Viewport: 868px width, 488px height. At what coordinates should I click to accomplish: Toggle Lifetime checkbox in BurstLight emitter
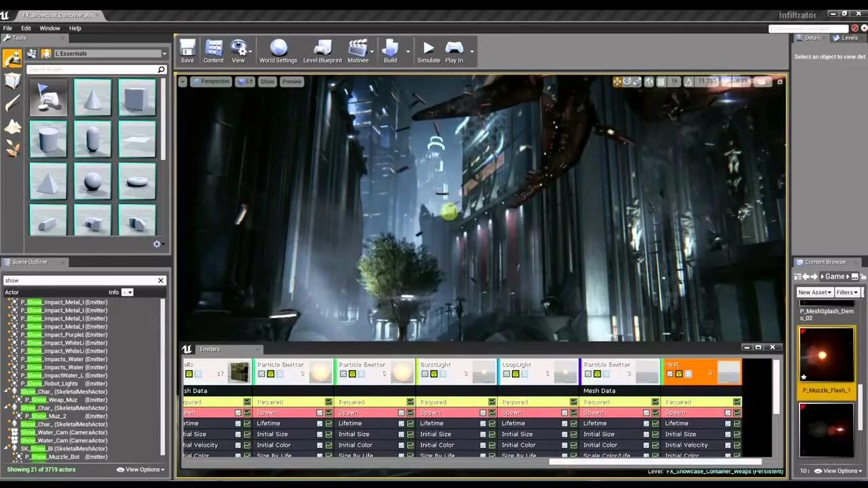pyautogui.click(x=483, y=424)
